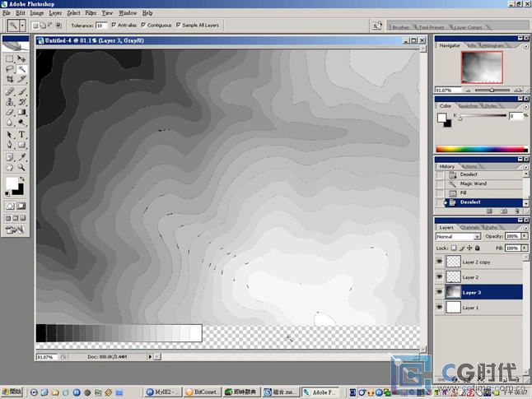
Task: Select the Path Selection tool
Action: point(10,135)
